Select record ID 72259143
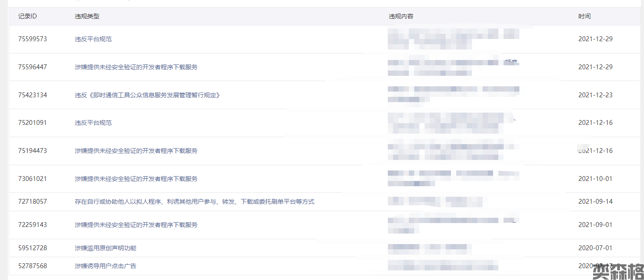The width and height of the screenshot is (644, 280). pos(32,225)
